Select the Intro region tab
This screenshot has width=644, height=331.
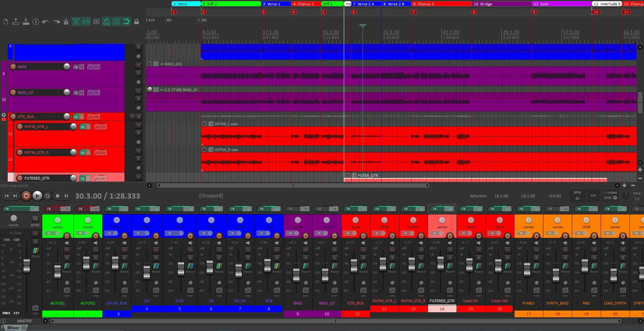[186, 4]
